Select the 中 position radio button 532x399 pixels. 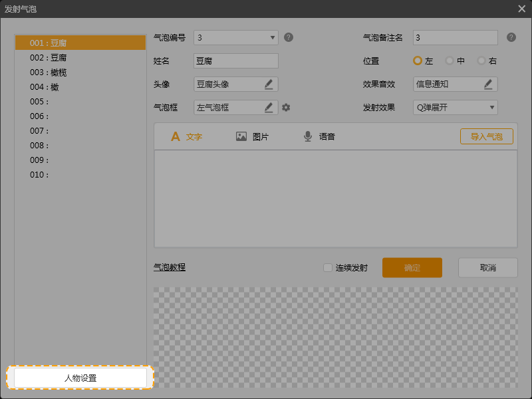(x=450, y=61)
